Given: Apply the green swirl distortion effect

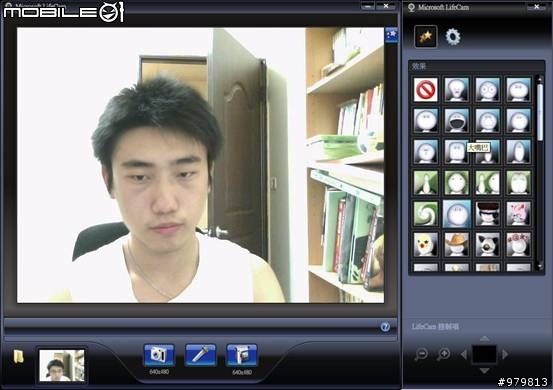Looking at the screenshot, I should click(426, 214).
